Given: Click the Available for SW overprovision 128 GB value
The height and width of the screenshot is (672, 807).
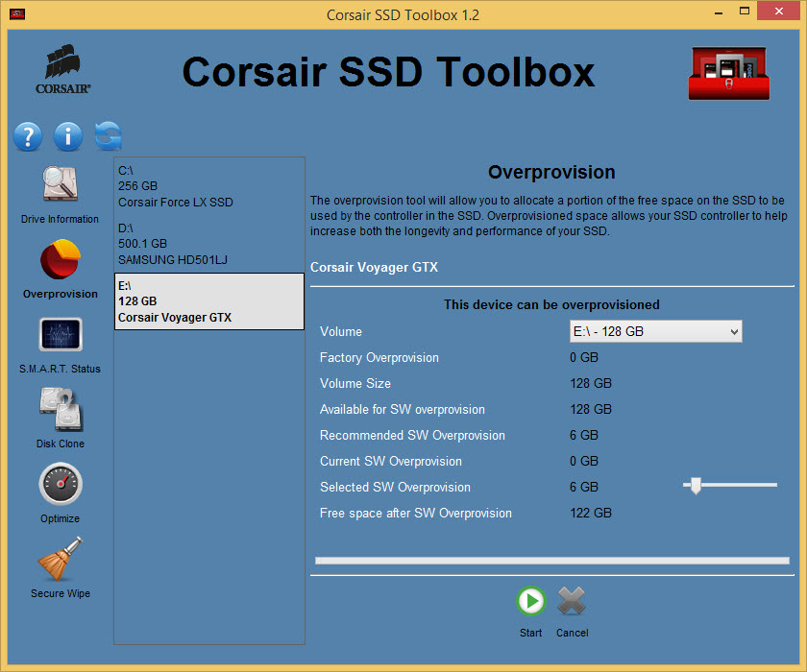Looking at the screenshot, I should point(590,409).
